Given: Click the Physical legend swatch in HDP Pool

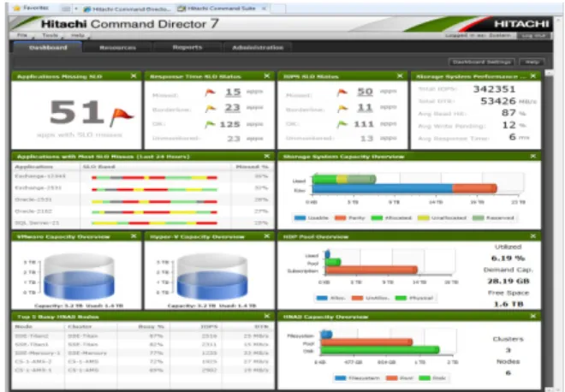Looking at the screenshot, I should point(401,298).
